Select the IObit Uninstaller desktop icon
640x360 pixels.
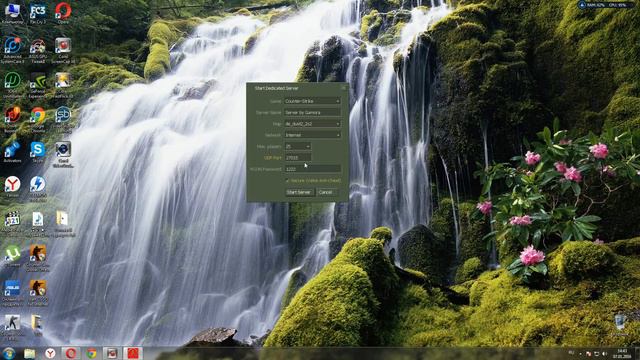12,84
